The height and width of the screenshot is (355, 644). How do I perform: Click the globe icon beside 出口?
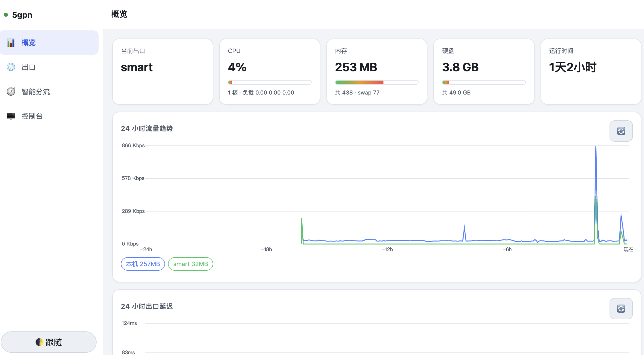coord(11,67)
